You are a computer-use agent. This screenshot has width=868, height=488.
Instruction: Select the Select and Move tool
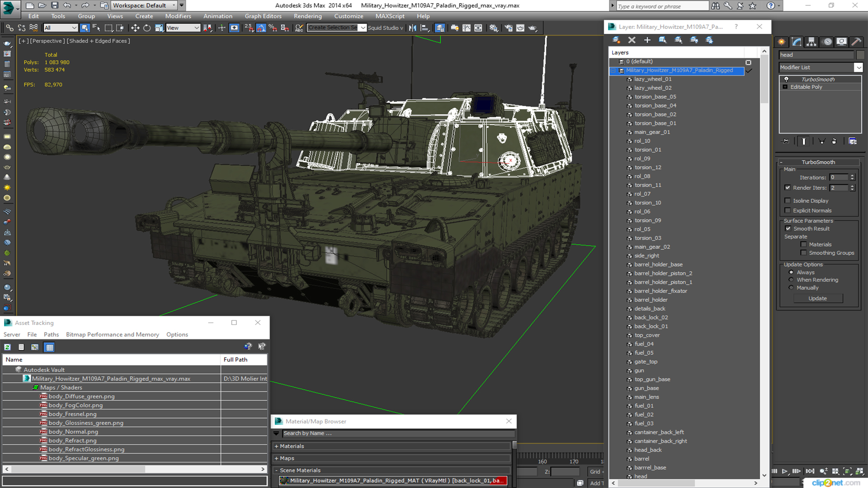135,28
